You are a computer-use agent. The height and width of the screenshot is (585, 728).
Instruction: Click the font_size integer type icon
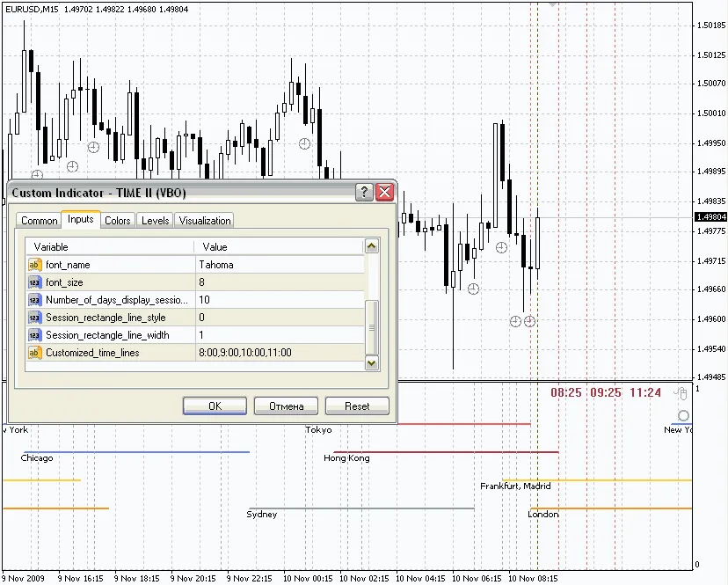[35, 282]
